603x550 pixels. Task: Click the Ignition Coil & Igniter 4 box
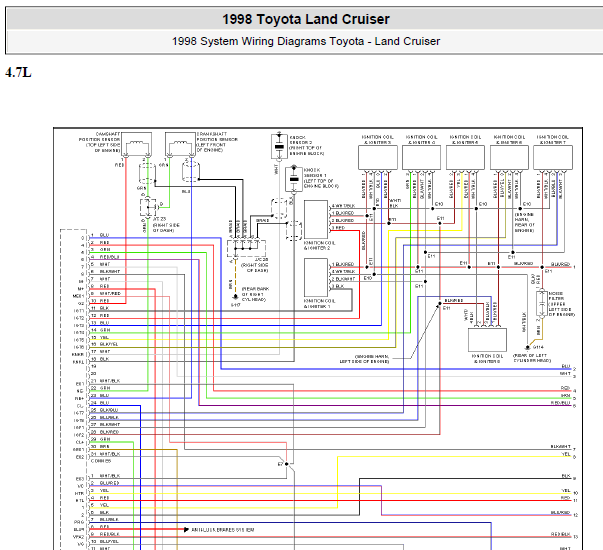421,157
